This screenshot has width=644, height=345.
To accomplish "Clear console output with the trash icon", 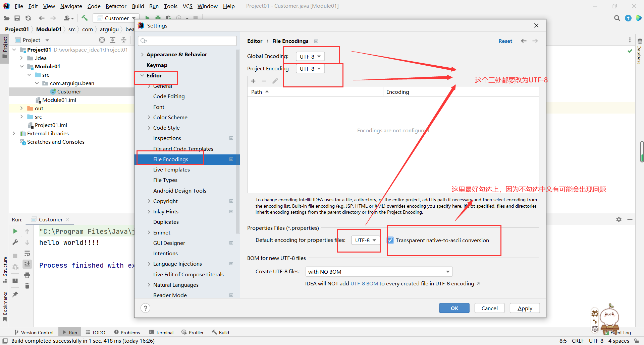I will (27, 286).
